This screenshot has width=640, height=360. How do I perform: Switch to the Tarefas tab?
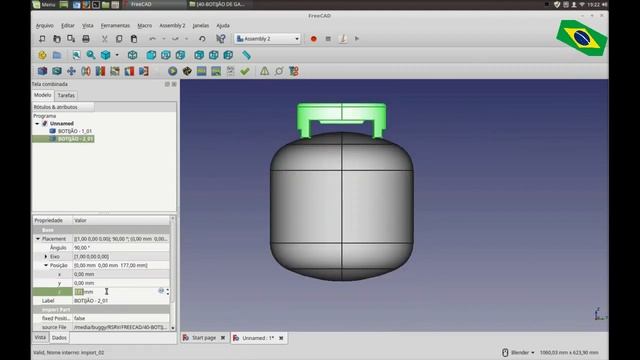coord(66,95)
